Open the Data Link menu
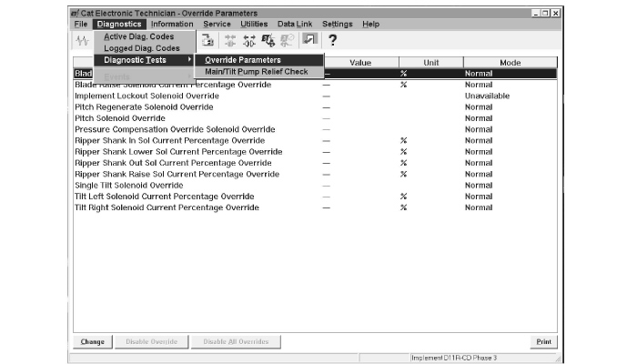Viewport: 637px width, 364px height. (295, 24)
